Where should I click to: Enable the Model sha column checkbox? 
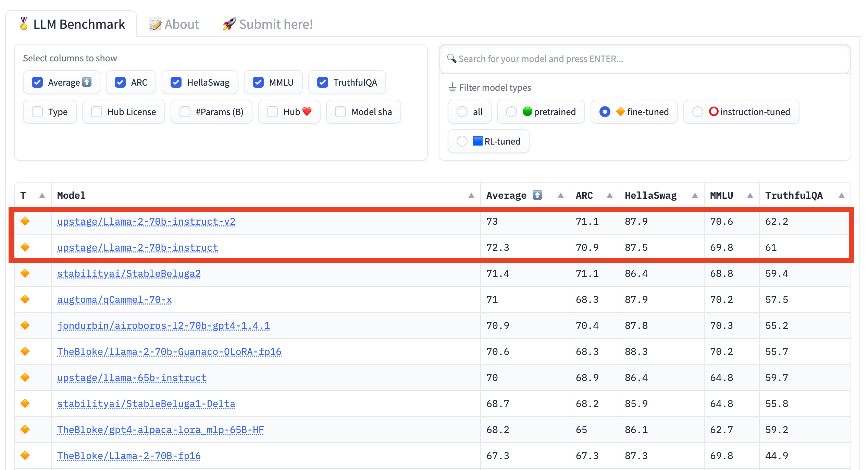coord(340,112)
